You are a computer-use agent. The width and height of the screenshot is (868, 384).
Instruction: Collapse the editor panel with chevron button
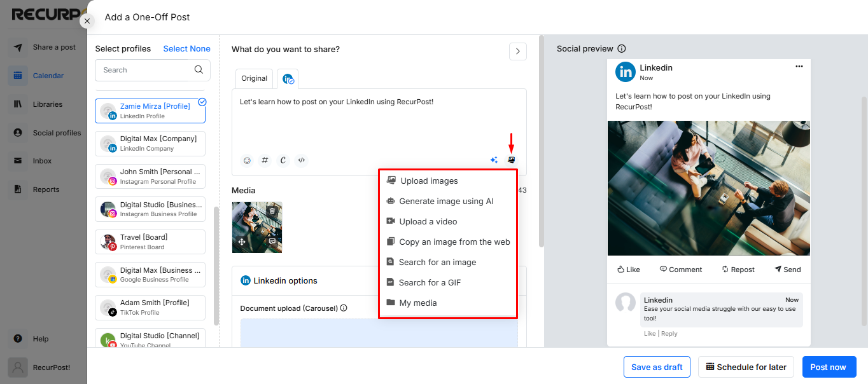518,51
